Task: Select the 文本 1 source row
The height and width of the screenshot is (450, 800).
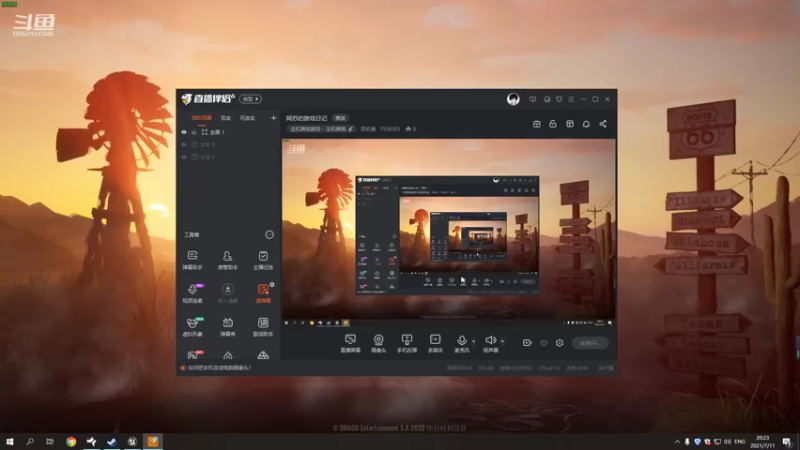Action: point(228,157)
